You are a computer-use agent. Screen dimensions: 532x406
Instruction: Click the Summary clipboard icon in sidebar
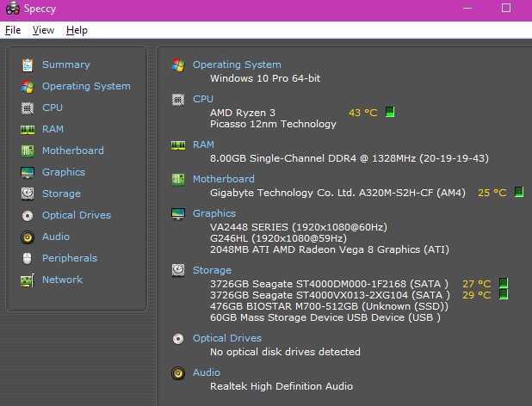click(28, 65)
